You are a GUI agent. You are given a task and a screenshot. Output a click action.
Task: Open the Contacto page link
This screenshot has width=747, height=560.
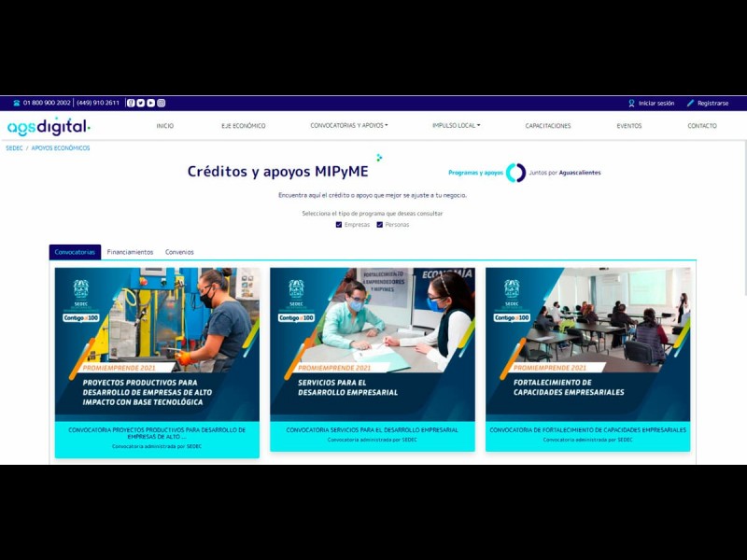702,125
